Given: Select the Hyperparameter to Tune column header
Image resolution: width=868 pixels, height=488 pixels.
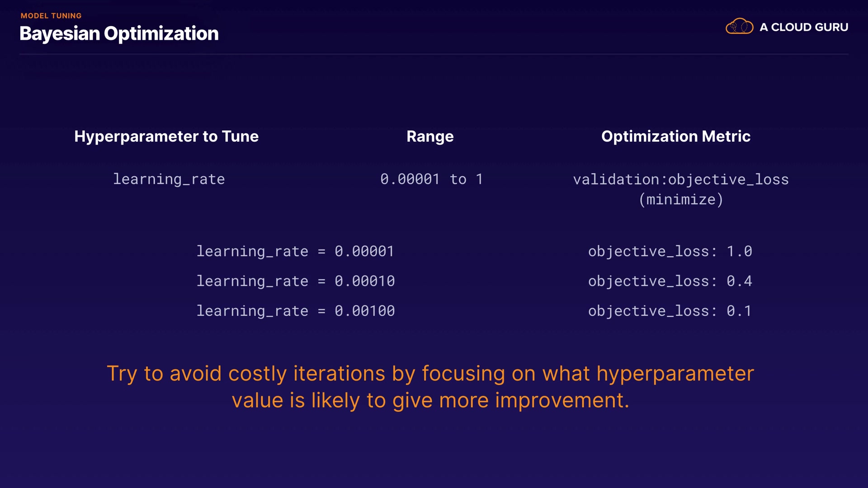Looking at the screenshot, I should [x=166, y=136].
